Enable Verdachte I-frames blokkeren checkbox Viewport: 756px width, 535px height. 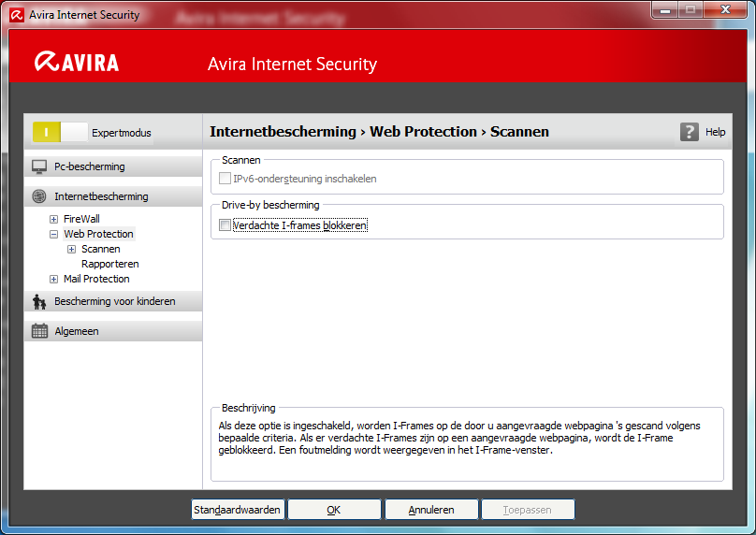pos(225,225)
